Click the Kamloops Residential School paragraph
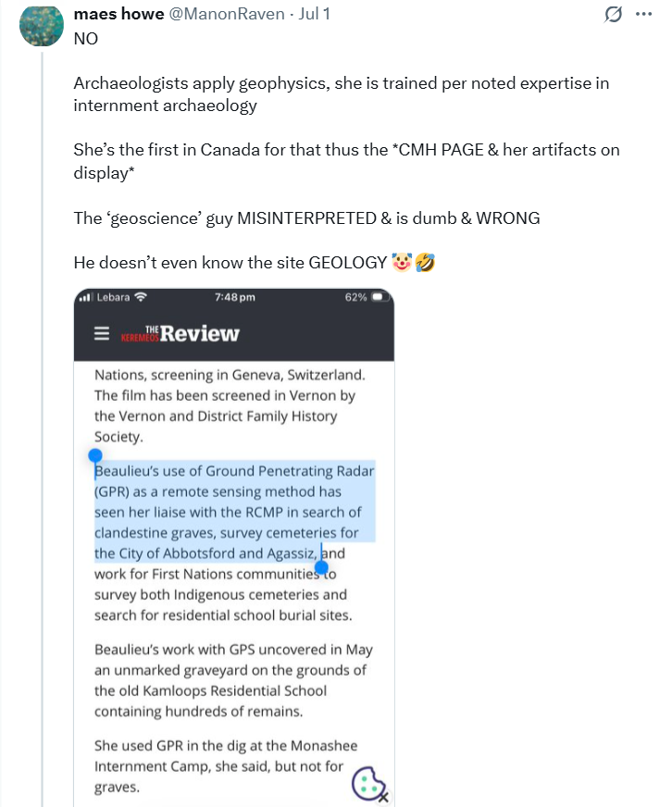This screenshot has width=672, height=807. point(233,680)
